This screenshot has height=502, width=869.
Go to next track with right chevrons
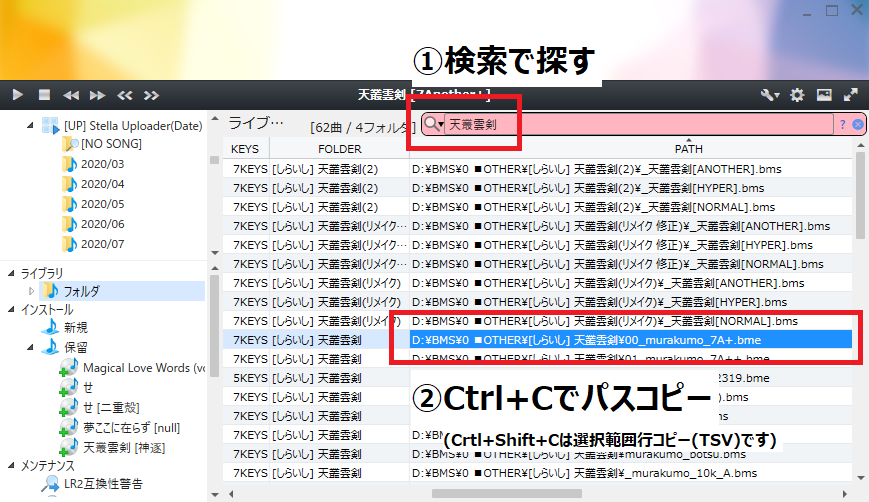point(151,95)
